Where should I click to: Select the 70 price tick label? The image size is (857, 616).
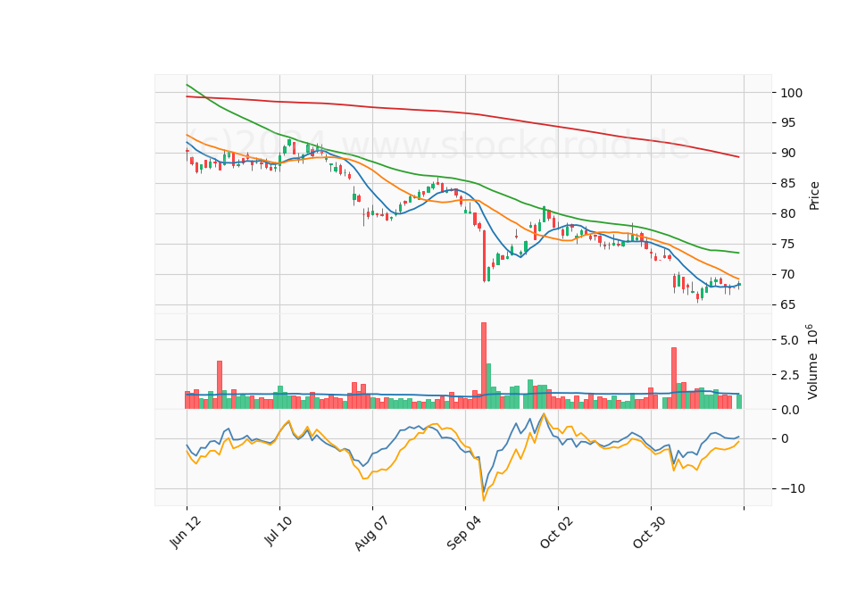click(788, 274)
